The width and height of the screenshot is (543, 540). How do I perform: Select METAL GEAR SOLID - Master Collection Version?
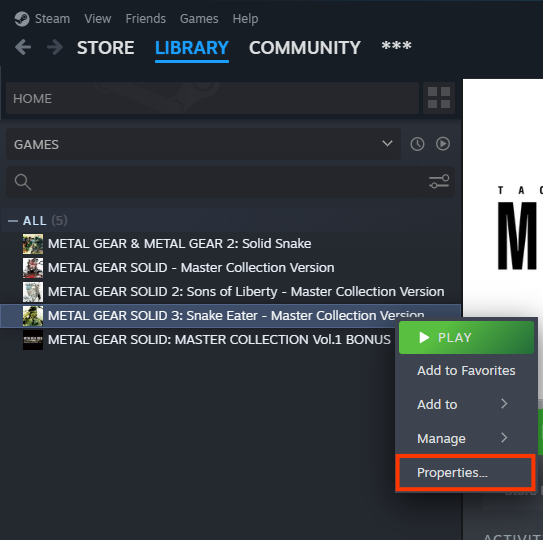[x=231, y=268]
